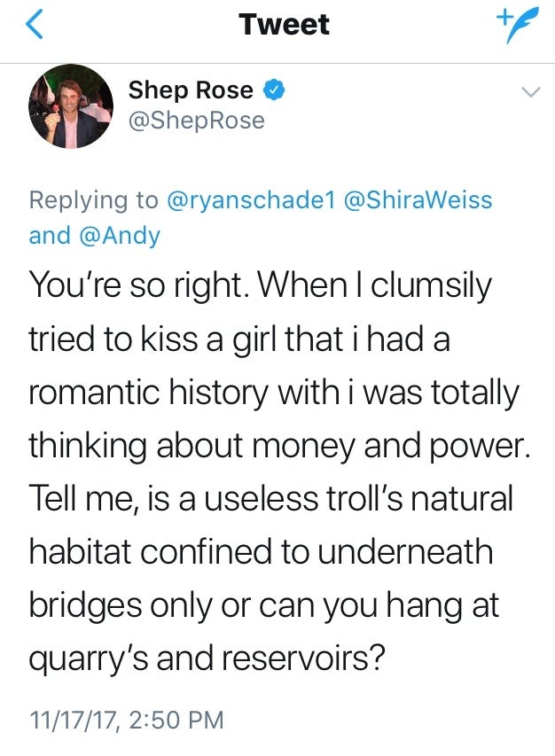Go back using the left arrow

(35, 24)
